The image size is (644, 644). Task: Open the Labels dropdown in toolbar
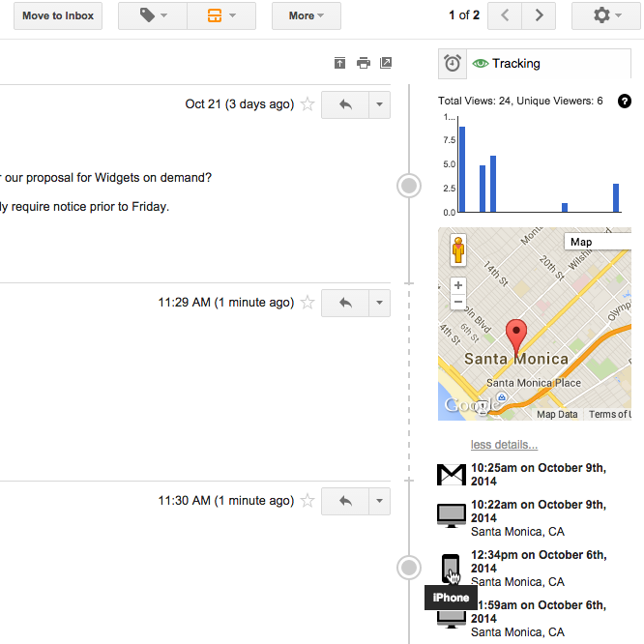coord(153,15)
